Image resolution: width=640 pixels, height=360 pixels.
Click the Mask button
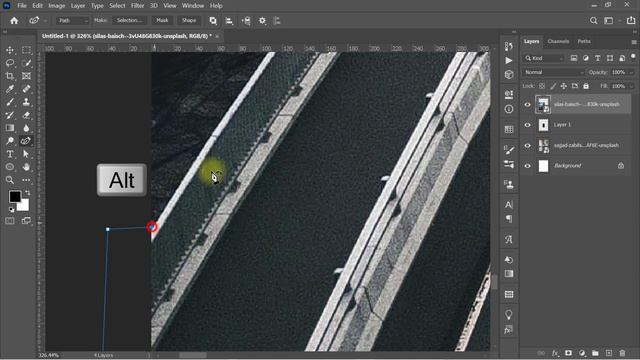(162, 20)
